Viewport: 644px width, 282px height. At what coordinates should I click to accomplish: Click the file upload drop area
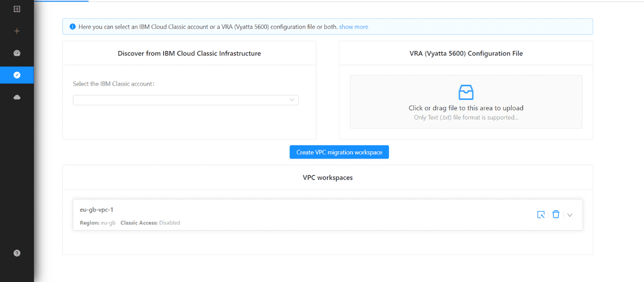point(466,102)
